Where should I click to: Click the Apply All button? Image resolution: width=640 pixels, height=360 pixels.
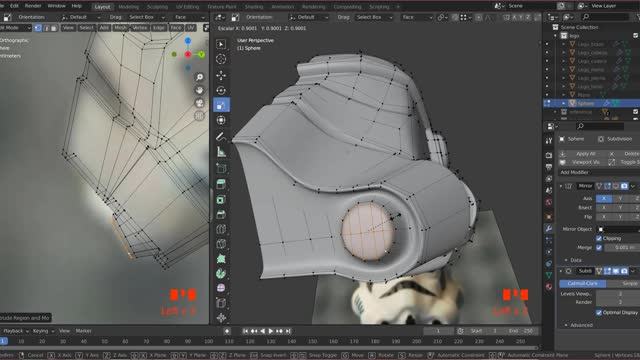pos(585,154)
